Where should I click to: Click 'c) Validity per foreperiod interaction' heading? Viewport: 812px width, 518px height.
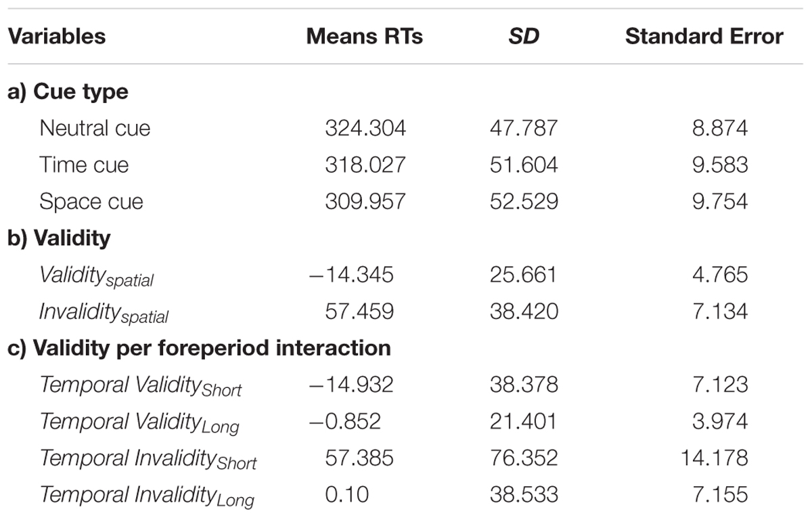pyautogui.click(x=199, y=349)
